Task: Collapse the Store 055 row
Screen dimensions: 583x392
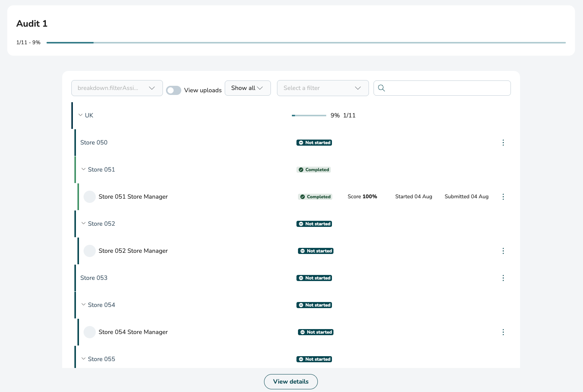Action: pos(84,359)
